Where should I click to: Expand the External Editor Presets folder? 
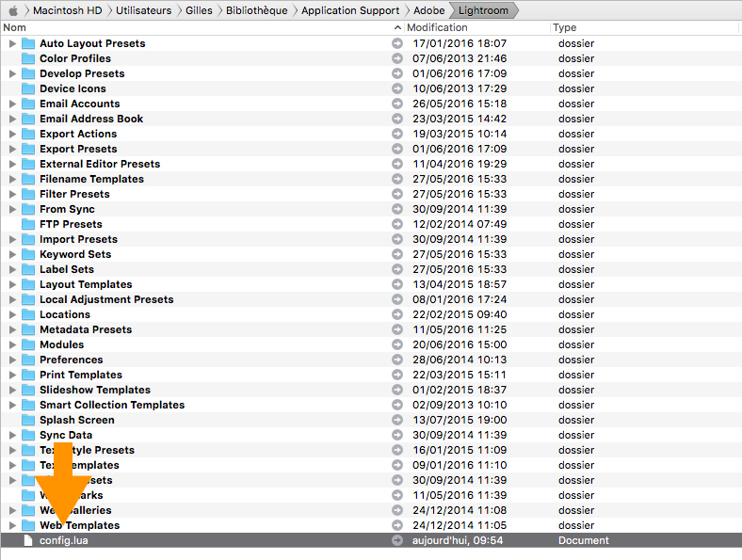coord(12,164)
